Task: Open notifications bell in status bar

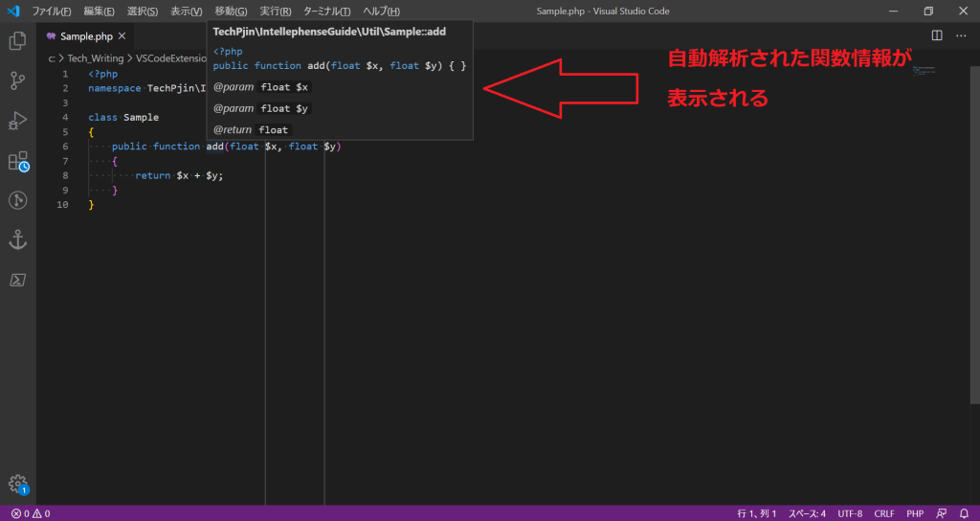Action: pyautogui.click(x=964, y=513)
